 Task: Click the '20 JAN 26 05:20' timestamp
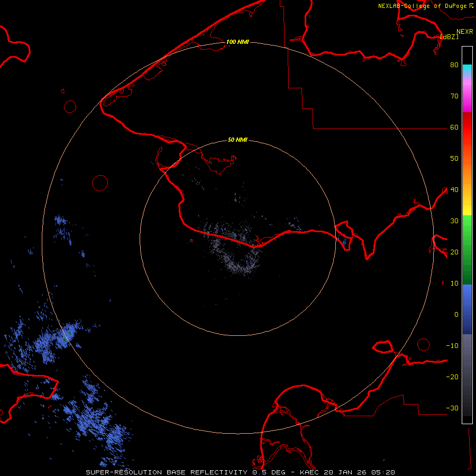tap(359, 472)
